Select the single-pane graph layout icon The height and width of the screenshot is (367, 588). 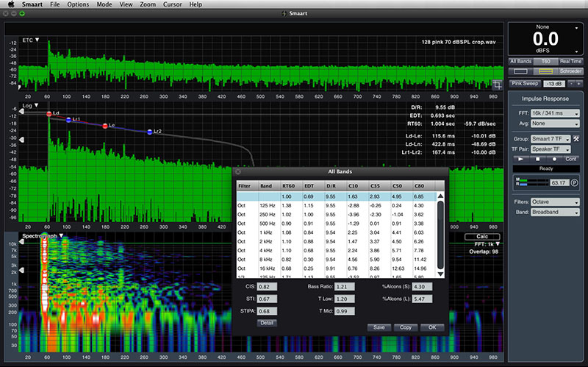pos(520,71)
